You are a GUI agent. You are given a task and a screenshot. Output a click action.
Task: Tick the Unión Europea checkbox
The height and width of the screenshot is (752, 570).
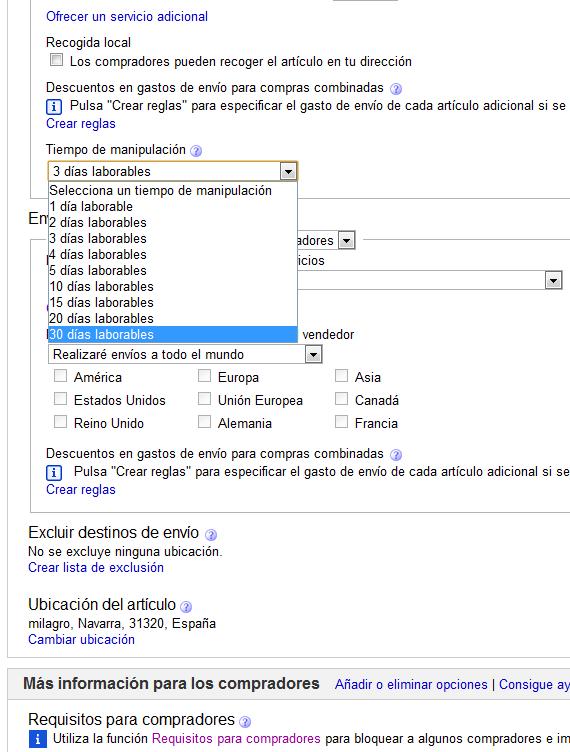tap(204, 399)
